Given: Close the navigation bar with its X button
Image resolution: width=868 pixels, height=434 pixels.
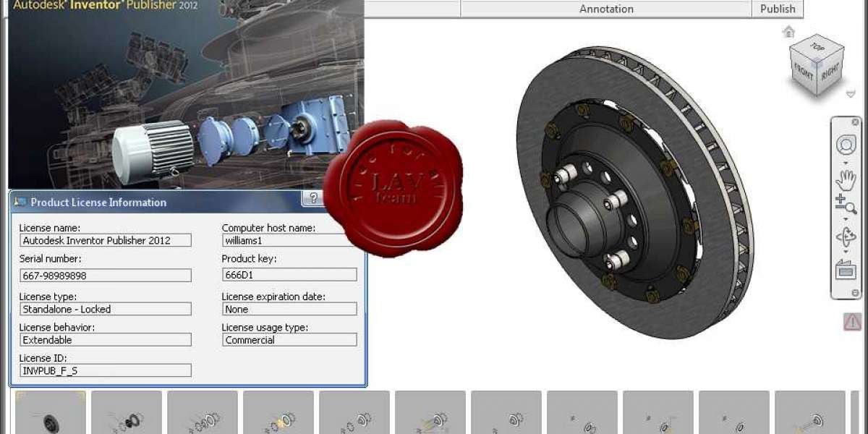Looking at the screenshot, I should pyautogui.click(x=855, y=122).
